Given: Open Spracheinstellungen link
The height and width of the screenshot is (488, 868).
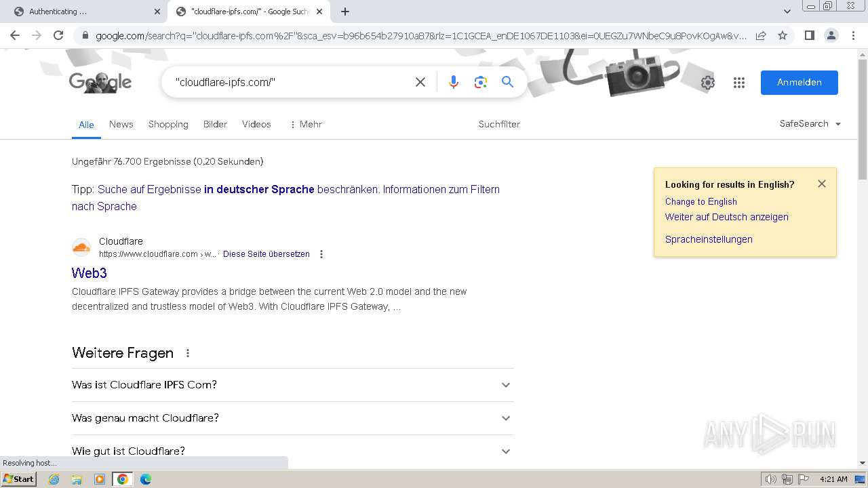Looking at the screenshot, I should click(x=709, y=239).
